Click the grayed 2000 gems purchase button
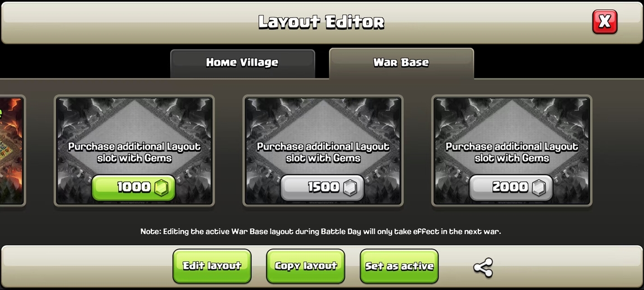 coord(511,187)
